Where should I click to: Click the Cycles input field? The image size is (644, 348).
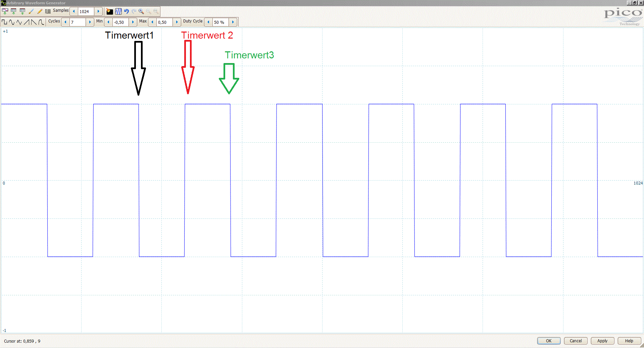(x=78, y=22)
